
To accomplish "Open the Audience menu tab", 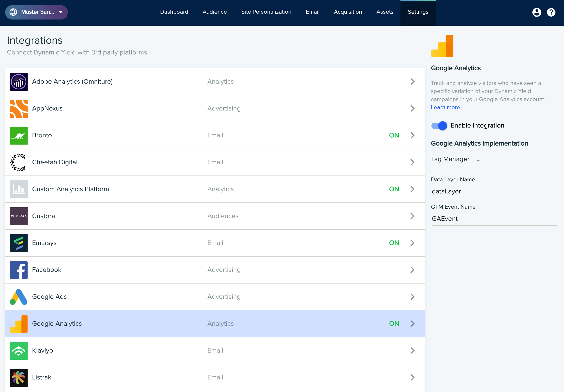I will point(214,12).
